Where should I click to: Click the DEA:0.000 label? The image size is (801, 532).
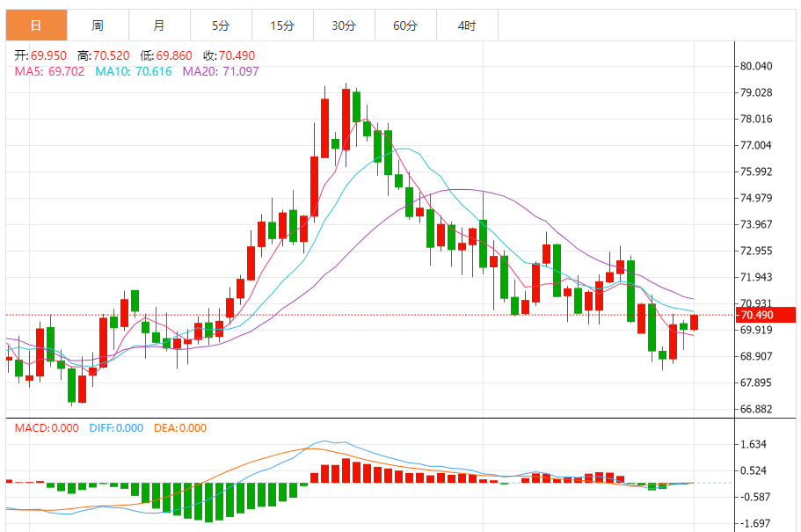pos(180,428)
